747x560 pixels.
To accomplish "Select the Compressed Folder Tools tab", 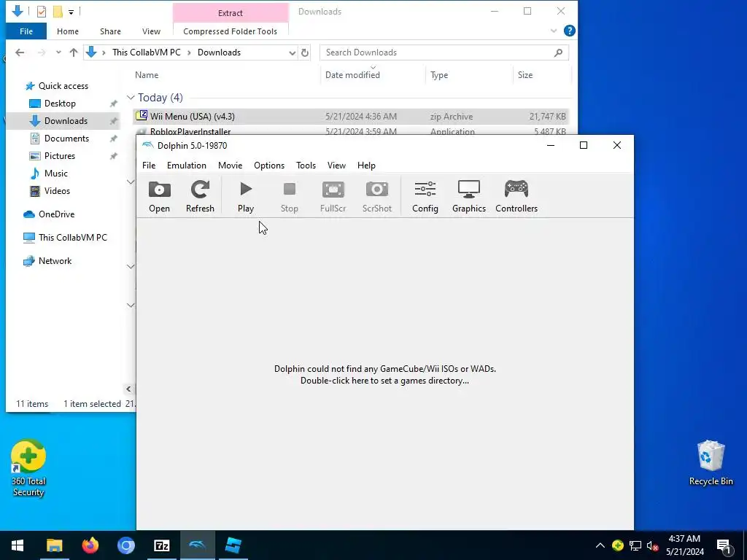I will [230, 31].
